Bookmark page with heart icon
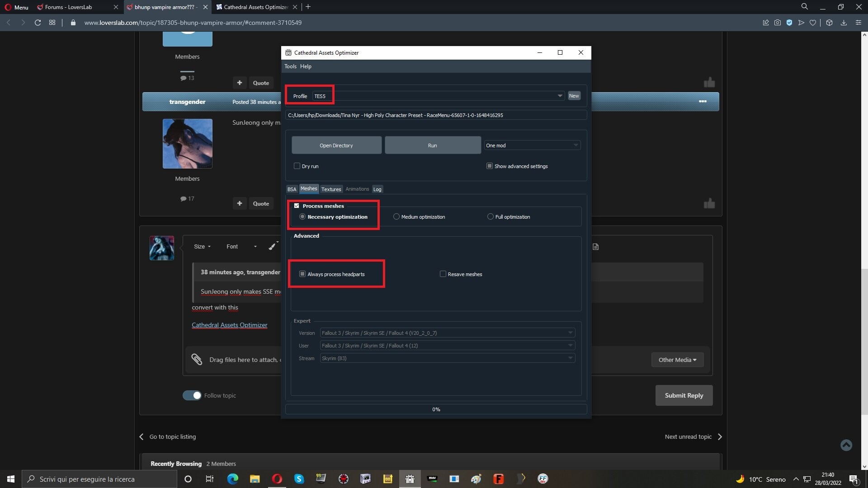The width and height of the screenshot is (868, 488). tap(813, 23)
